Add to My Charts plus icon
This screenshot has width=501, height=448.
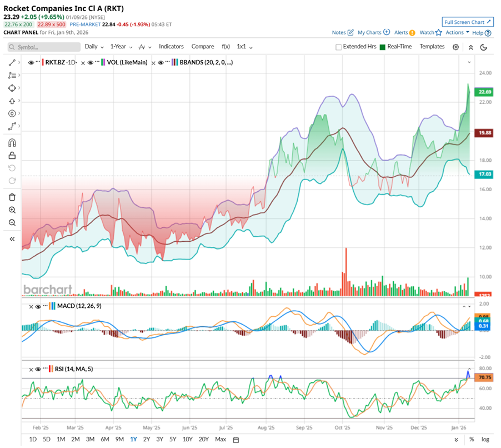pyautogui.click(x=387, y=32)
